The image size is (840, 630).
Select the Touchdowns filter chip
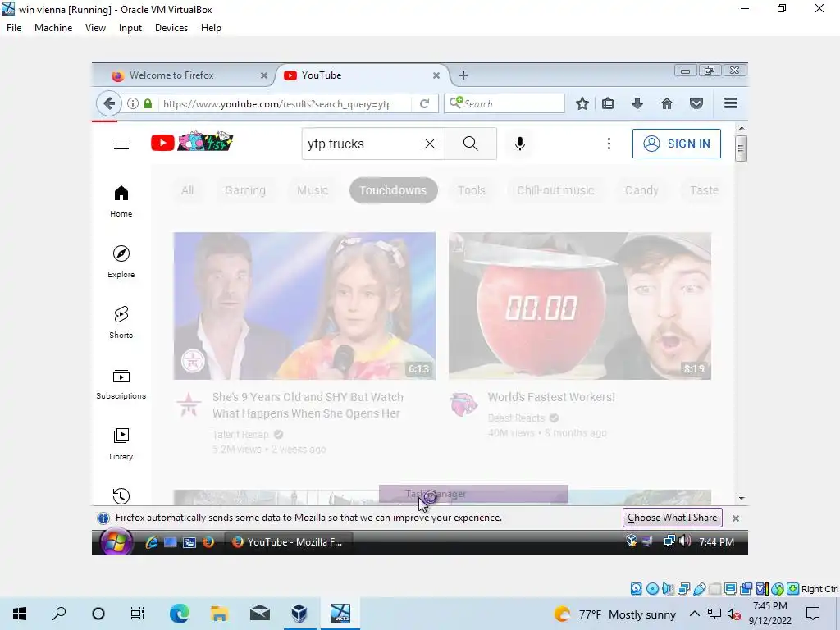click(393, 190)
